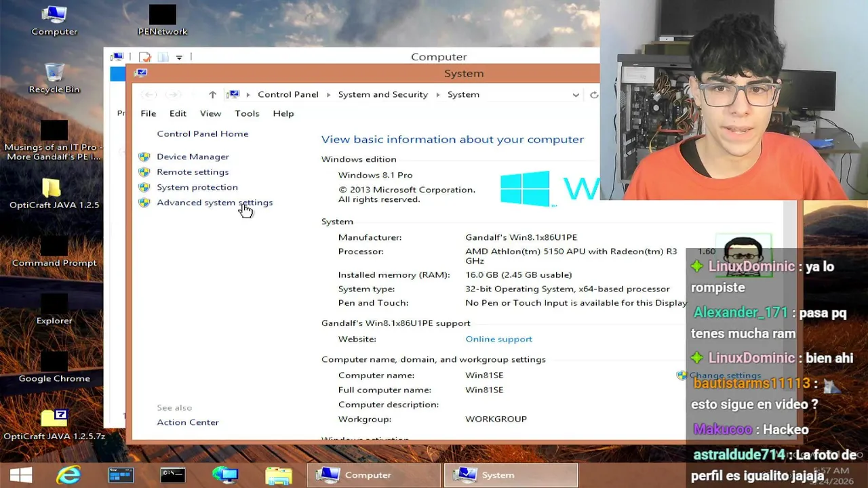Viewport: 868px width, 488px height.
Task: Open the Computer desktop icon
Action: click(54, 20)
